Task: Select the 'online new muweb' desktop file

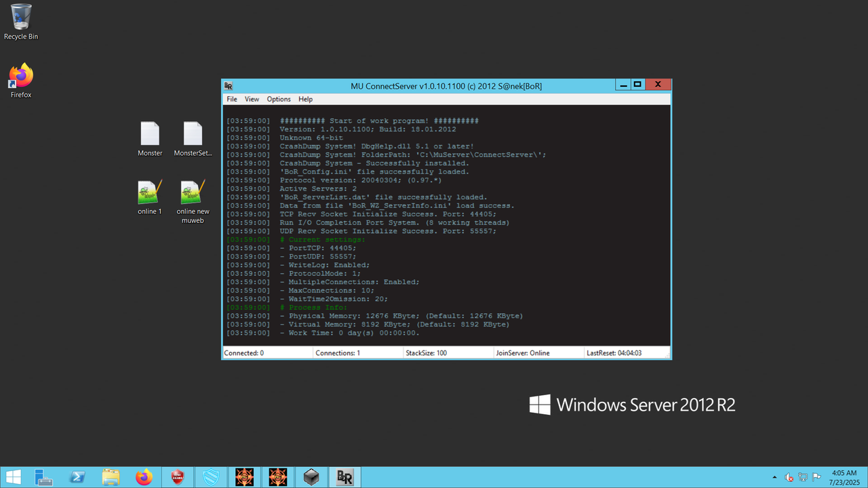Action: 193,201
